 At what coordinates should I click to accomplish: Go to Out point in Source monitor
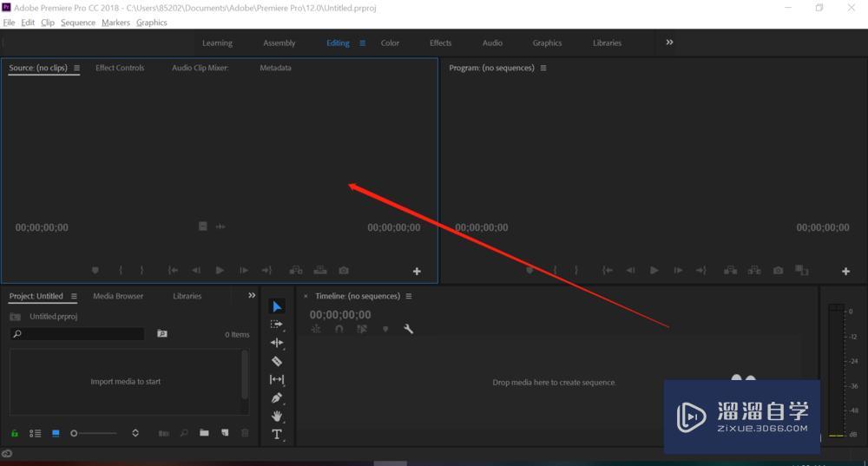click(x=266, y=270)
